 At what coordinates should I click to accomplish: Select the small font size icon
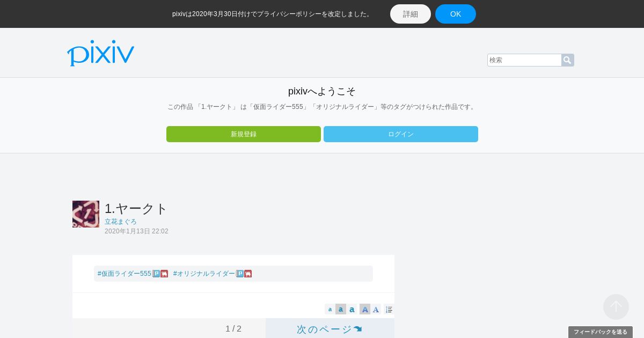tap(330, 309)
